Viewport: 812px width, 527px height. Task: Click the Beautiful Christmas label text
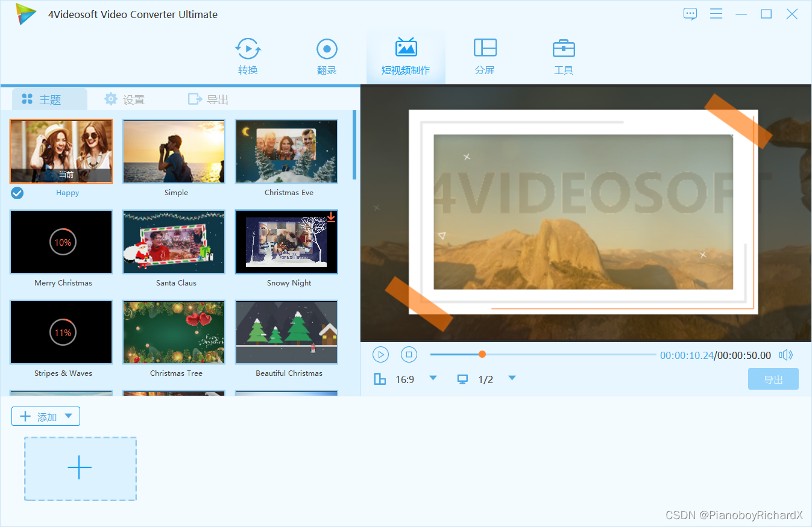tap(289, 373)
